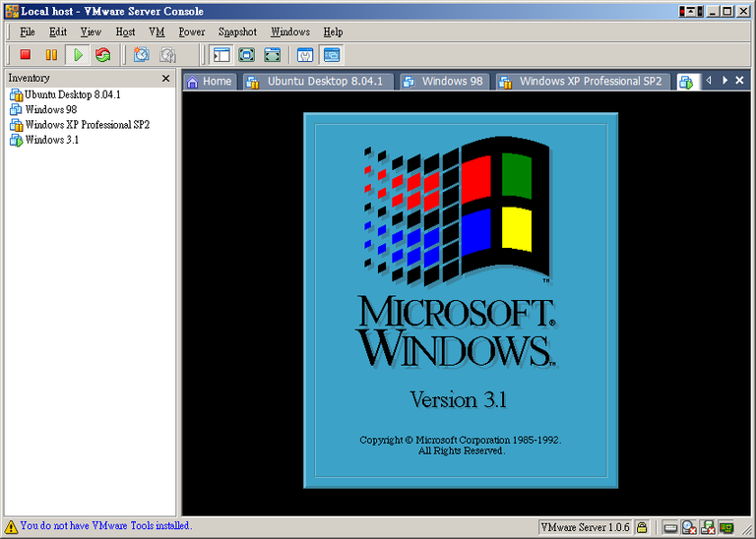
Task: Select Ubuntu Desktop 8.04.1 in Inventory
Action: click(65, 94)
